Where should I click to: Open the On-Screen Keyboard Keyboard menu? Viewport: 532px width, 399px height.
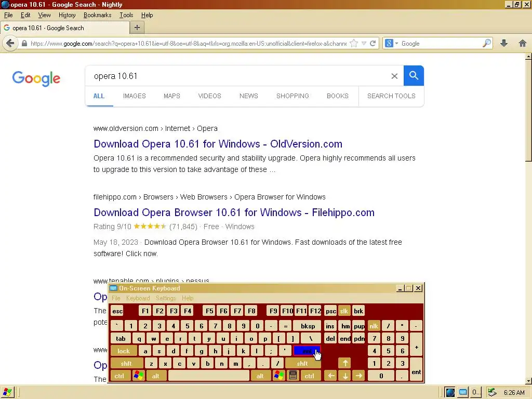pos(138,298)
